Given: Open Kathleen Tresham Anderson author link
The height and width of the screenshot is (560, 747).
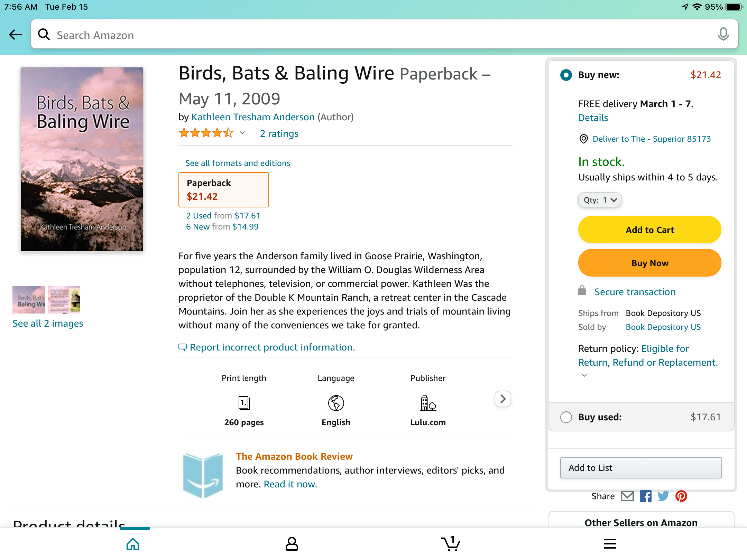Looking at the screenshot, I should point(253,117).
